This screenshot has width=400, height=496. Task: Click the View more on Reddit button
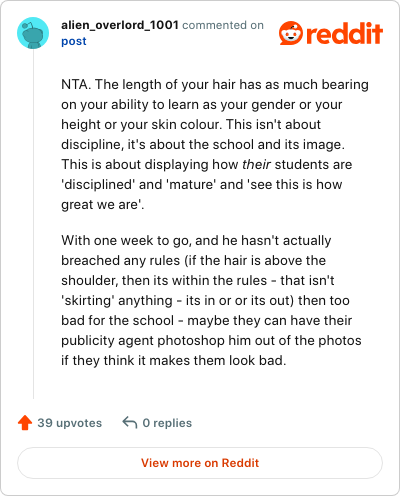200,463
